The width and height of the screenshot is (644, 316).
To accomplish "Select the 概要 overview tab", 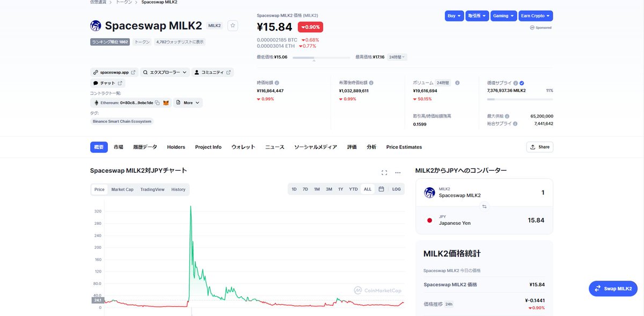I will (99, 147).
